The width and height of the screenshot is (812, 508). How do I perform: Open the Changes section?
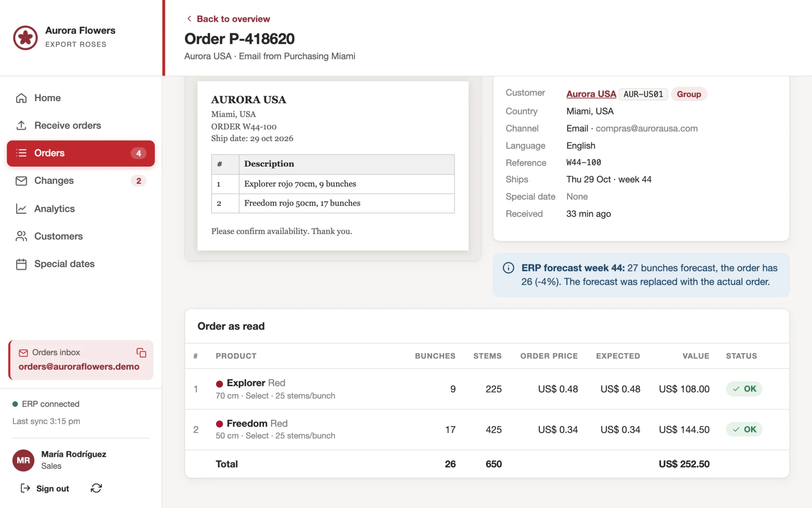[x=81, y=181]
